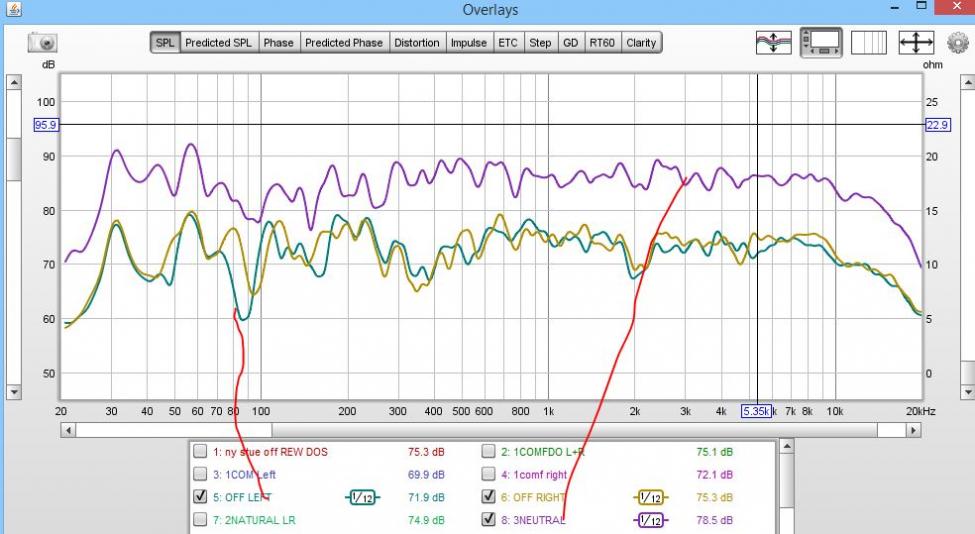The height and width of the screenshot is (534, 975).
Task: Click the 74.9 dB value for 2NATURAL LR
Action: point(426,520)
